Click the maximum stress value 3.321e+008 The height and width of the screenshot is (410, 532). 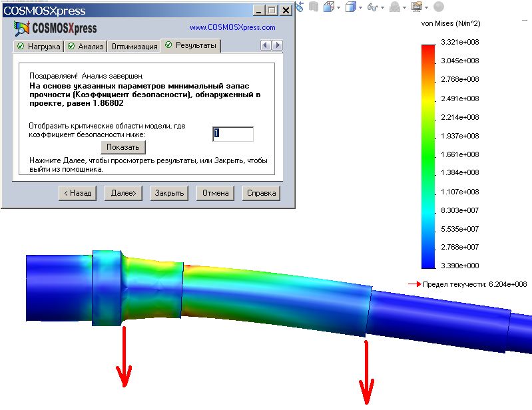pos(459,42)
